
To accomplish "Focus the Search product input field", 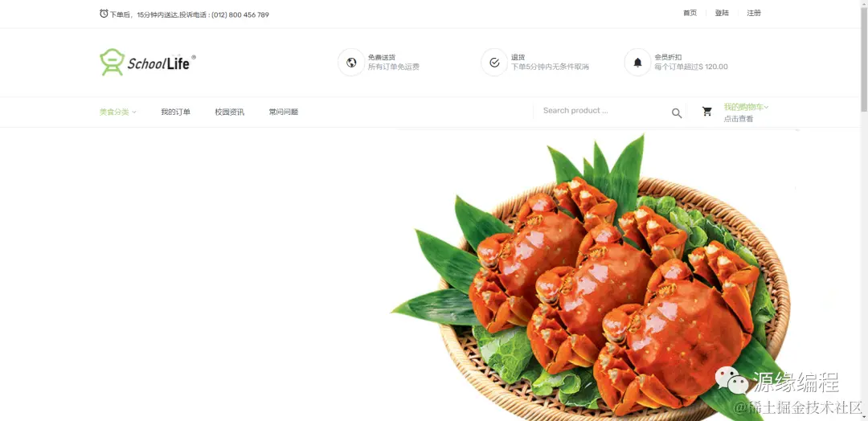I will tap(604, 111).
